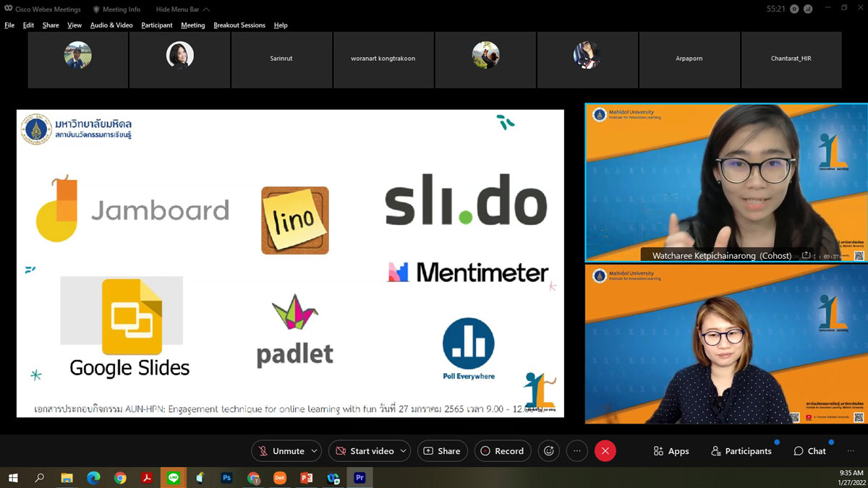
Task: Open the reactions smiley icon
Action: [549, 451]
